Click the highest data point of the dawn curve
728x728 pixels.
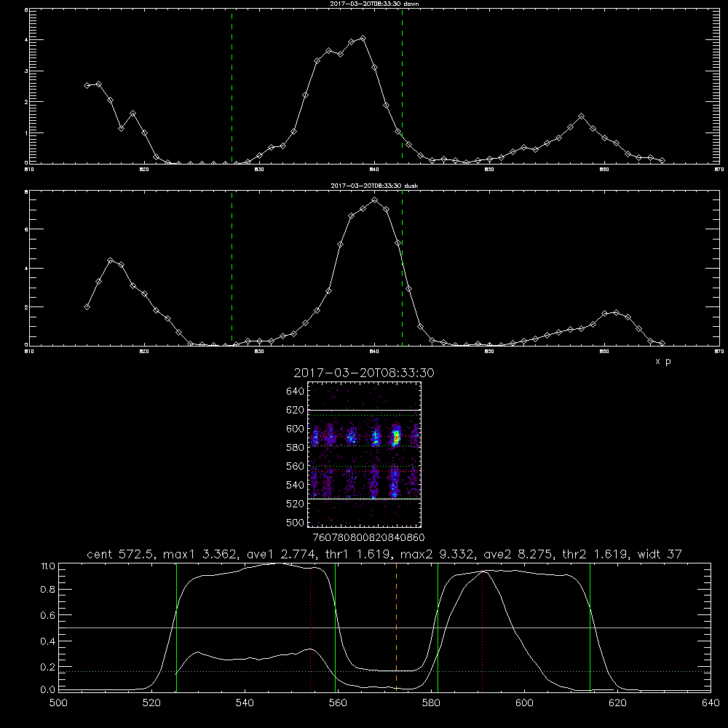click(363, 38)
